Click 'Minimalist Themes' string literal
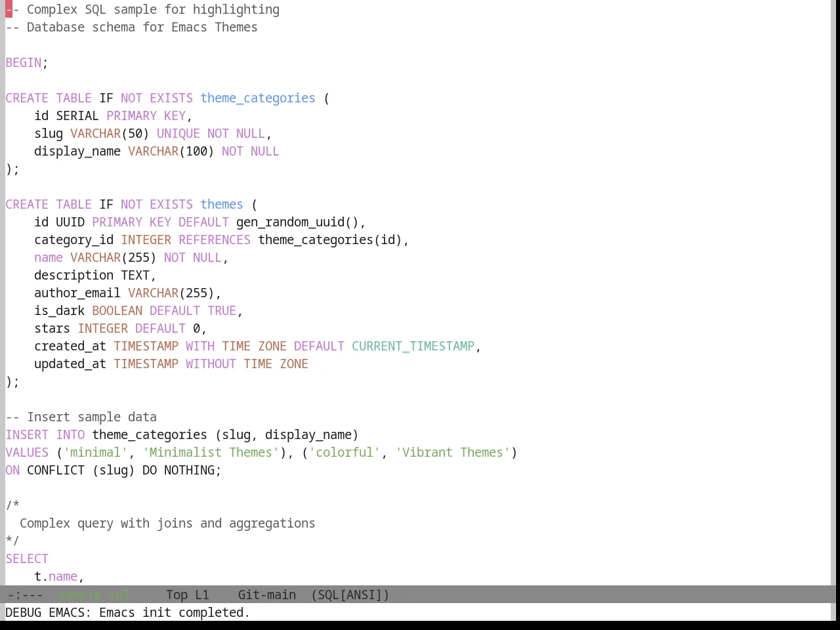840x630 pixels. [x=211, y=452]
